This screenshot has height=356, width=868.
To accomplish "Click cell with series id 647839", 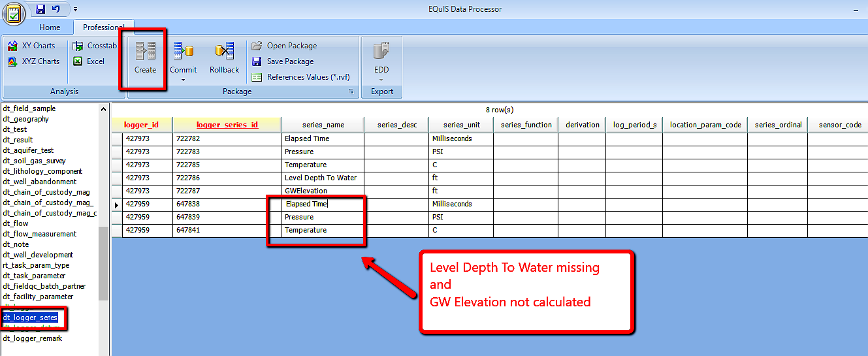I will pyautogui.click(x=227, y=217).
